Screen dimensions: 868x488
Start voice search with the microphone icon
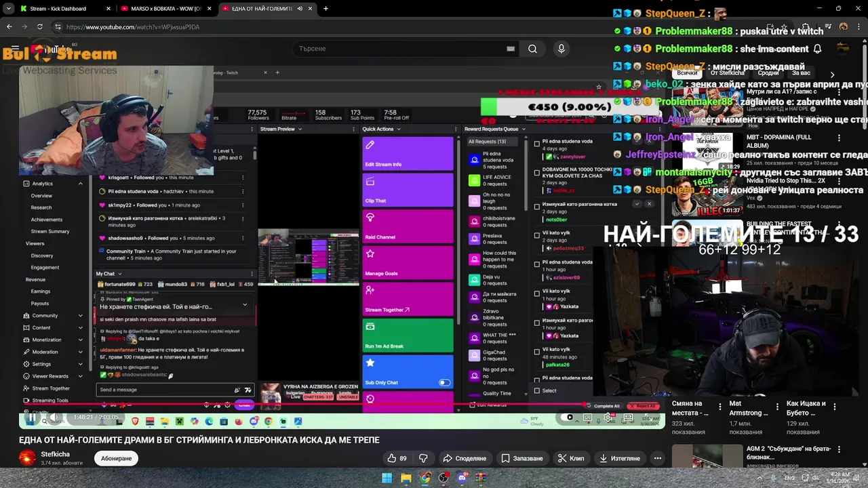[561, 49]
